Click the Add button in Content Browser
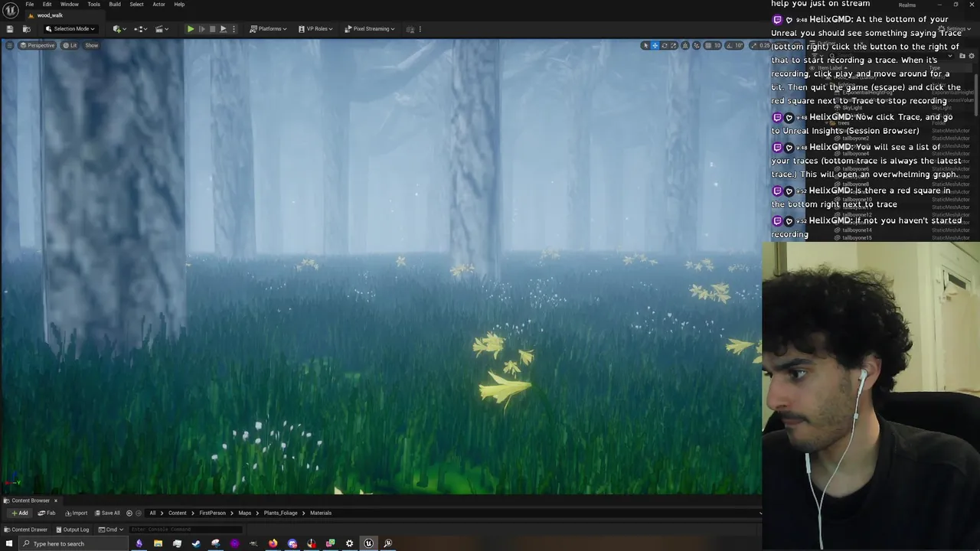 click(x=19, y=513)
